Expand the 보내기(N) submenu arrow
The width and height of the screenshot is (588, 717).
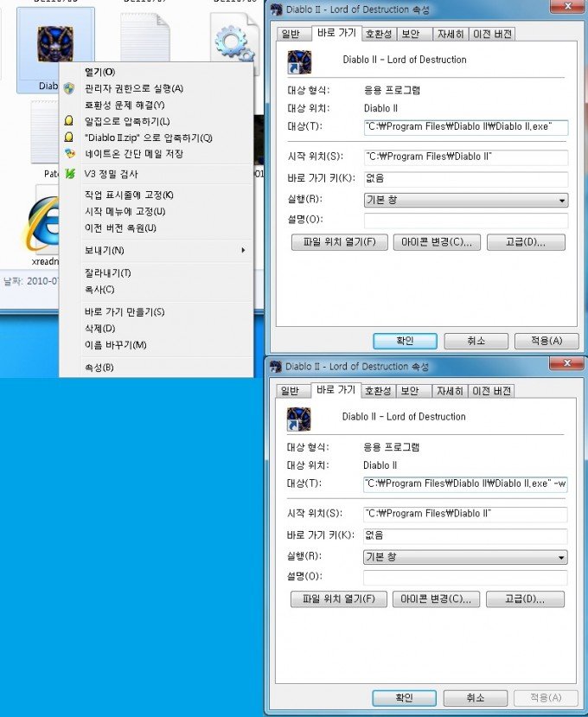pos(243,250)
